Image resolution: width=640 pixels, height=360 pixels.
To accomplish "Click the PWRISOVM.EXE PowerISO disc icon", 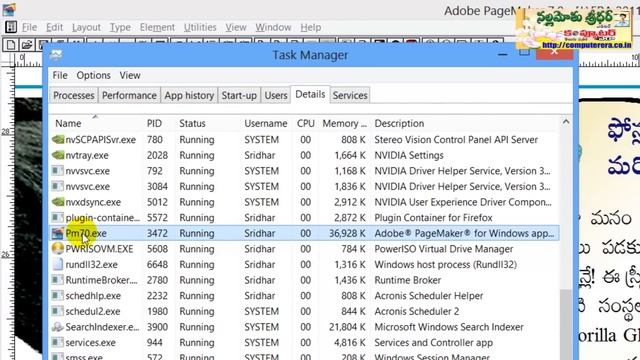I will click(58, 249).
